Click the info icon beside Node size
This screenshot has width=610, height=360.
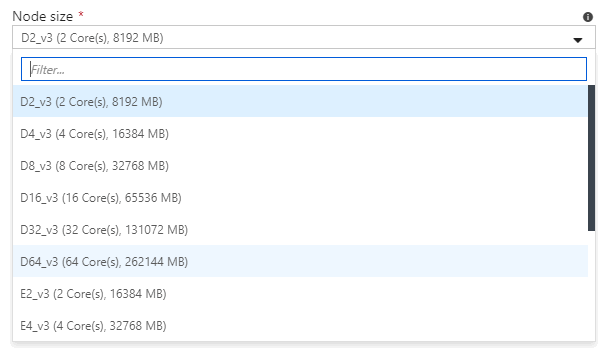click(587, 17)
